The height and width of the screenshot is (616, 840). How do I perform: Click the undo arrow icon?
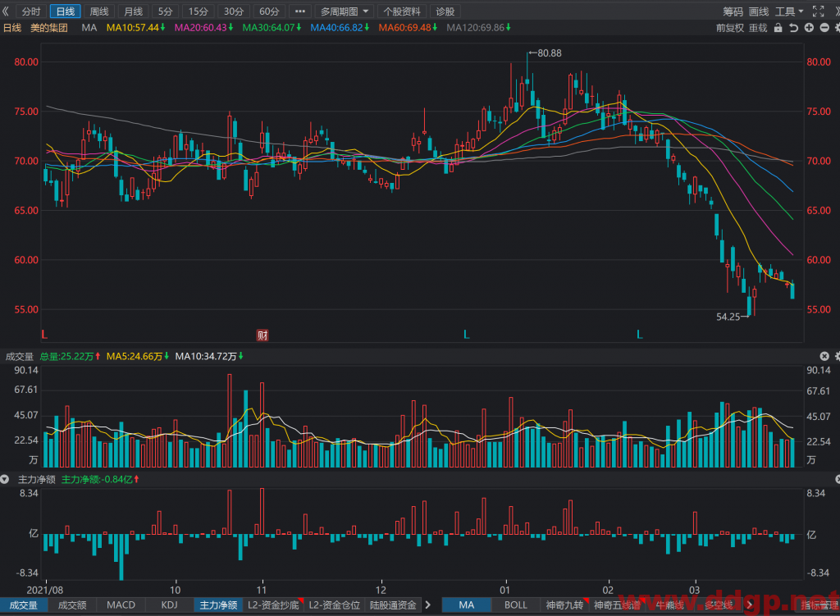793,27
